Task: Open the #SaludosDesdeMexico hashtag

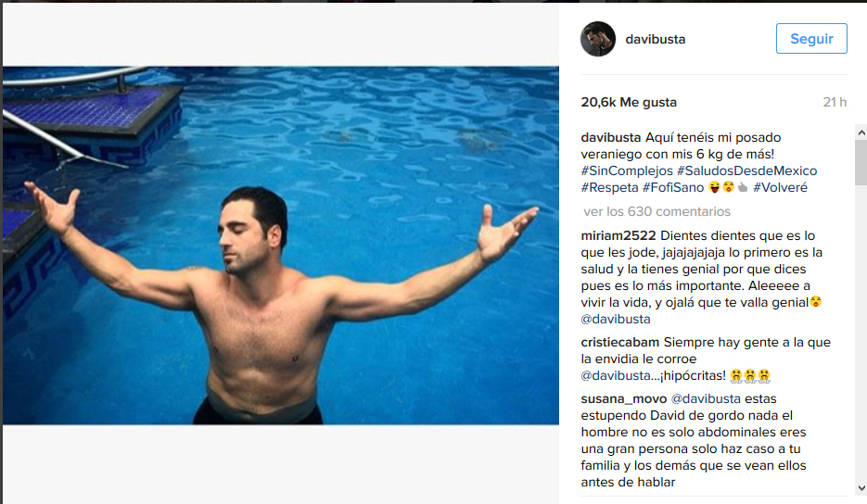Action: click(747, 170)
